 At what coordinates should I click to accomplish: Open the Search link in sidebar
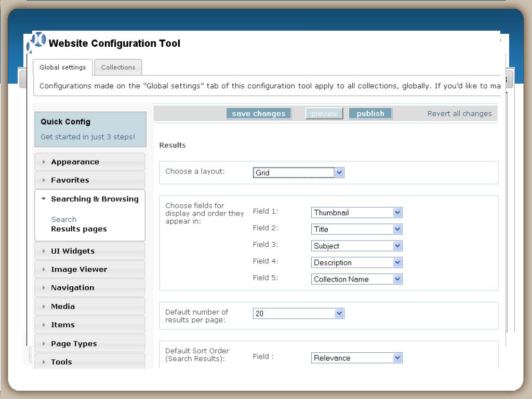click(x=64, y=219)
